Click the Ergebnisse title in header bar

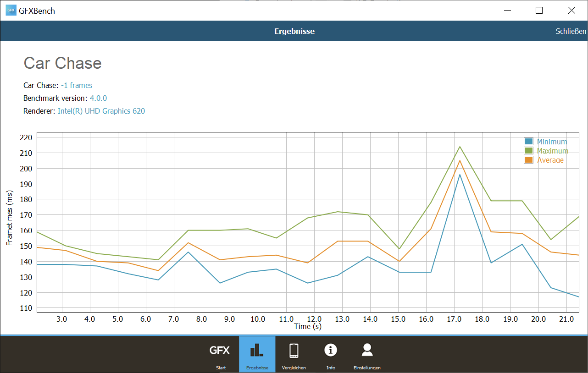[x=294, y=31]
